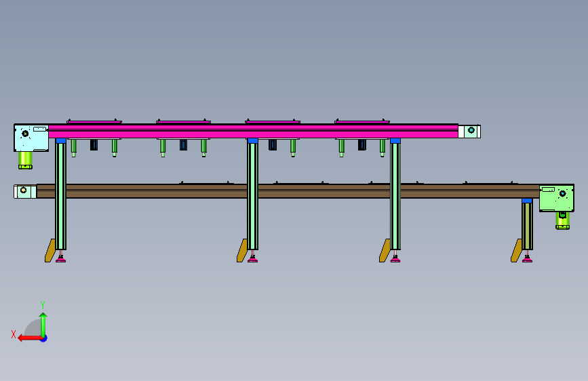Screen dimensions: 588x381
Task: Pick the gold foot bracket beside the short leg
Action: coord(516,251)
